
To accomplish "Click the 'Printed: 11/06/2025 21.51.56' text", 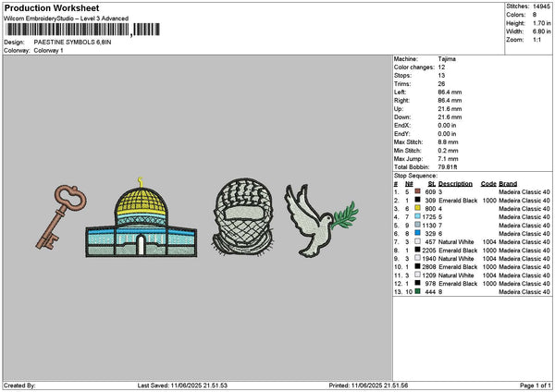I will [368, 386].
